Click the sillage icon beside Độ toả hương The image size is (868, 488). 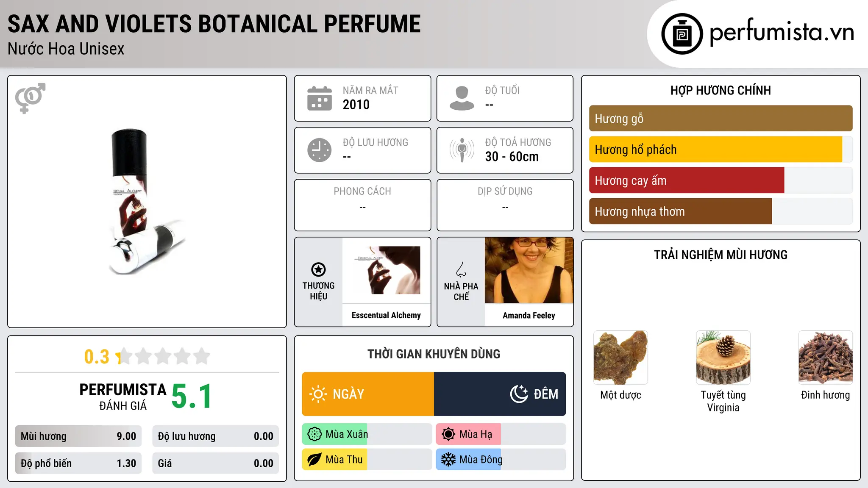(x=462, y=150)
